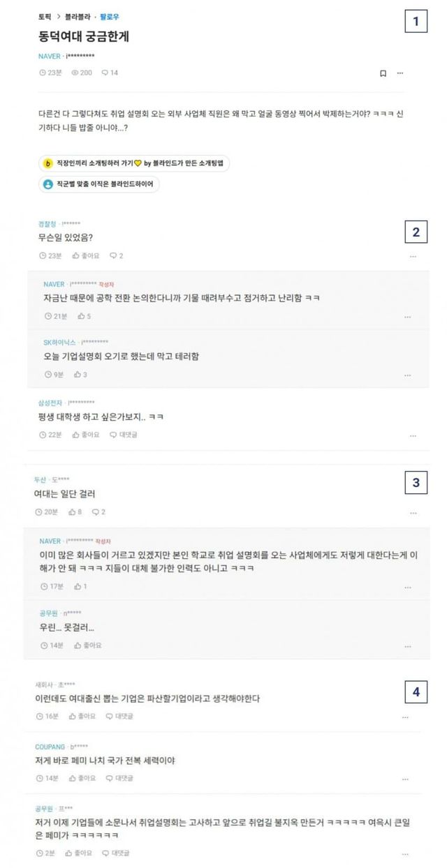Open the 직장인끼리 소개팅하러 가기 banner
This screenshot has height=868, width=447.
point(133,163)
